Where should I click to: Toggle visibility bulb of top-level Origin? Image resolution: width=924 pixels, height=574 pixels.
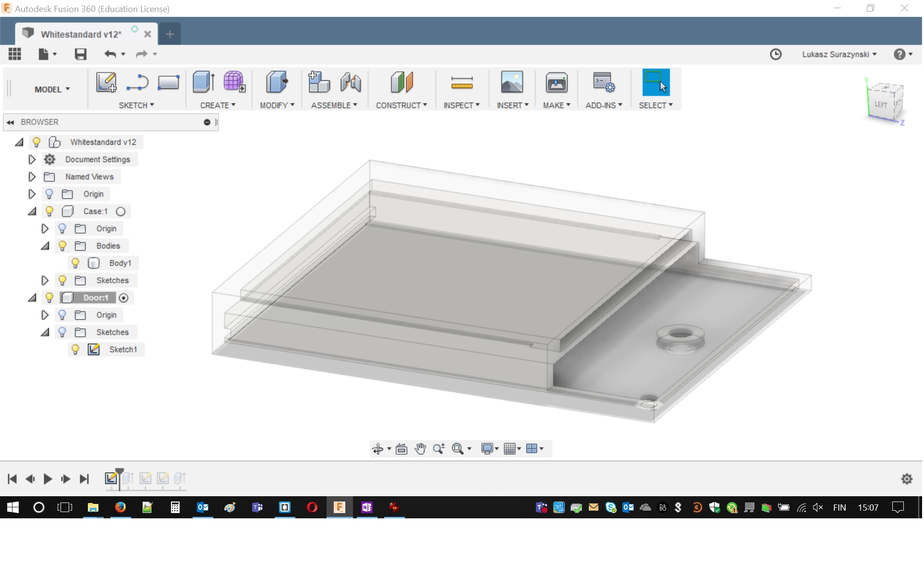tap(49, 194)
